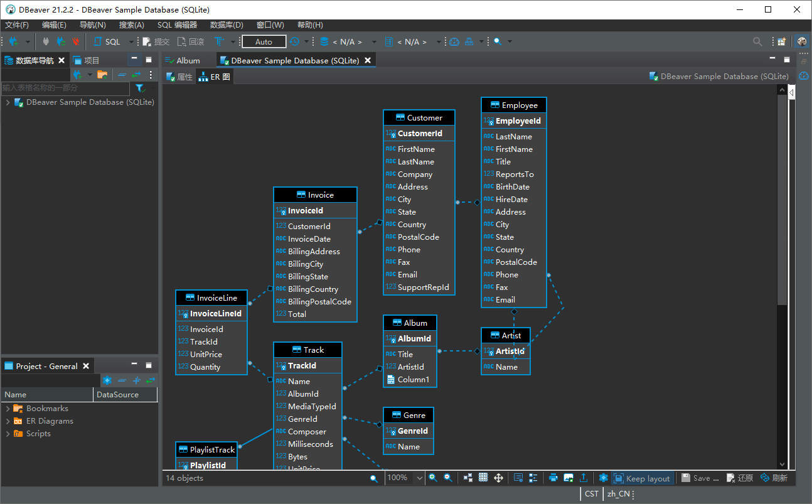Click the zoom in magnifier icon
812x504 pixels.
click(x=433, y=478)
